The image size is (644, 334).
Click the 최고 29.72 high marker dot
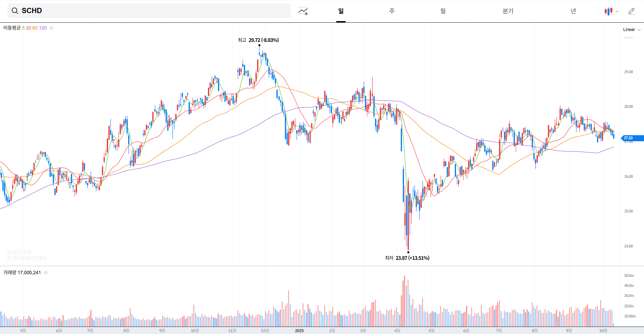click(x=259, y=45)
